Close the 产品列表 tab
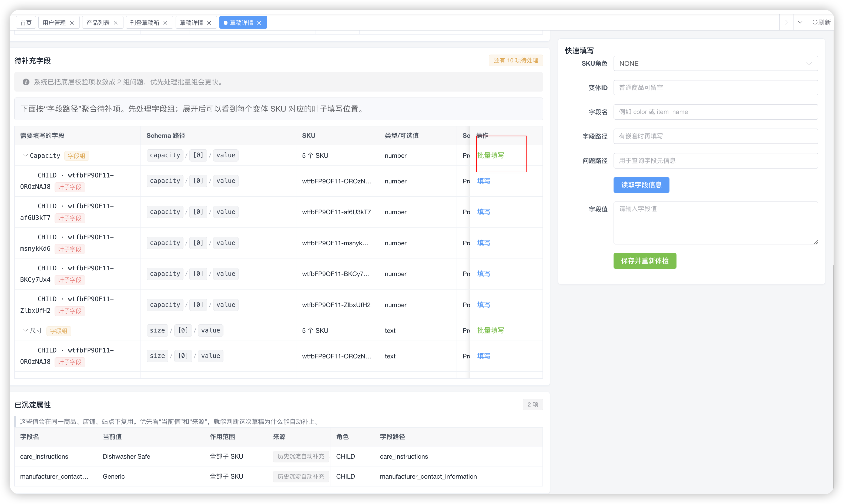This screenshot has height=504, width=844. (115, 23)
